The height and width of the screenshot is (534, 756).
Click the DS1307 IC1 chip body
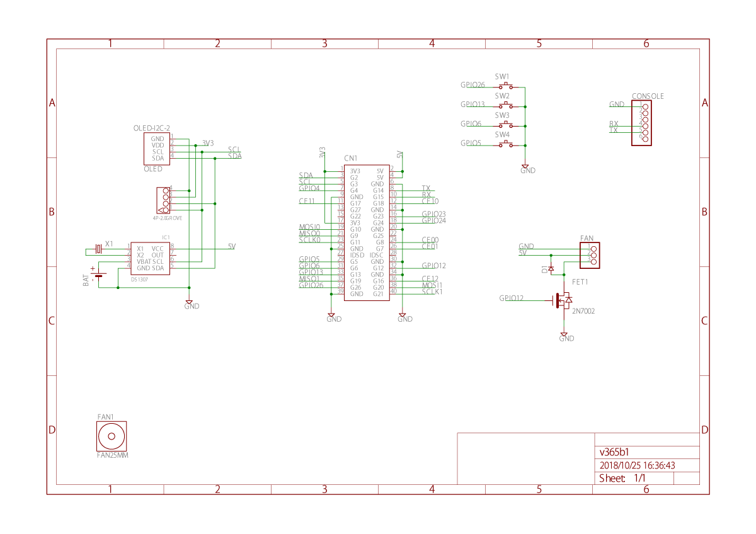click(149, 258)
